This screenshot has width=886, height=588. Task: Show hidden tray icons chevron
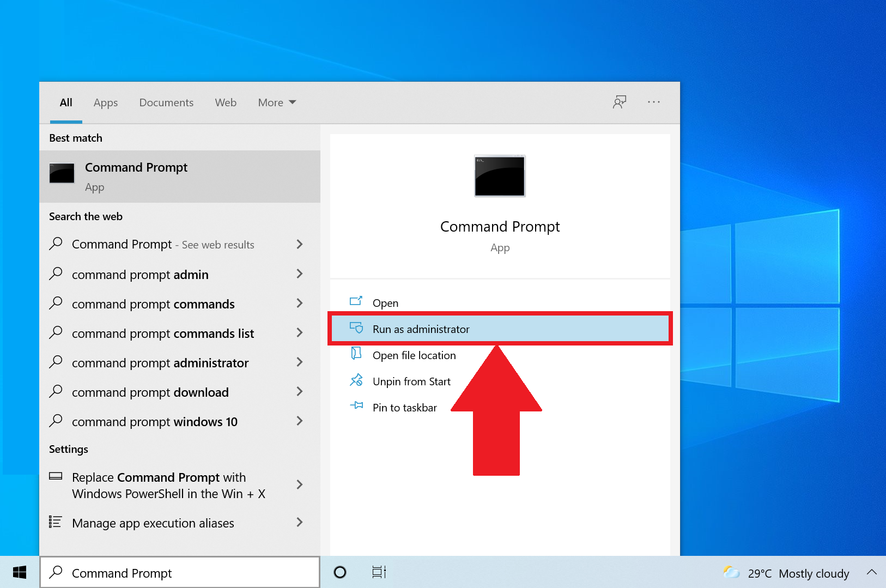[x=872, y=572]
